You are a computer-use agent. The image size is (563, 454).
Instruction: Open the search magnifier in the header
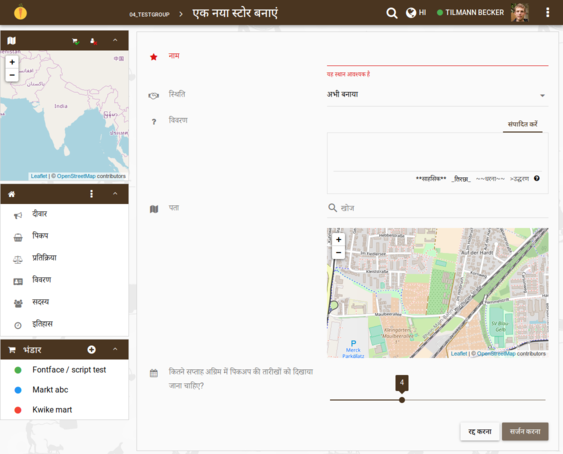pos(392,13)
